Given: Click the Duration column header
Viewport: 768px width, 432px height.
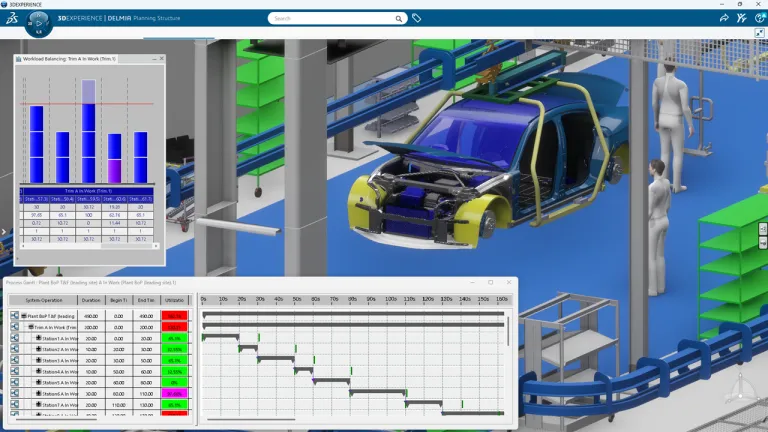Looking at the screenshot, I should pyautogui.click(x=90, y=299).
